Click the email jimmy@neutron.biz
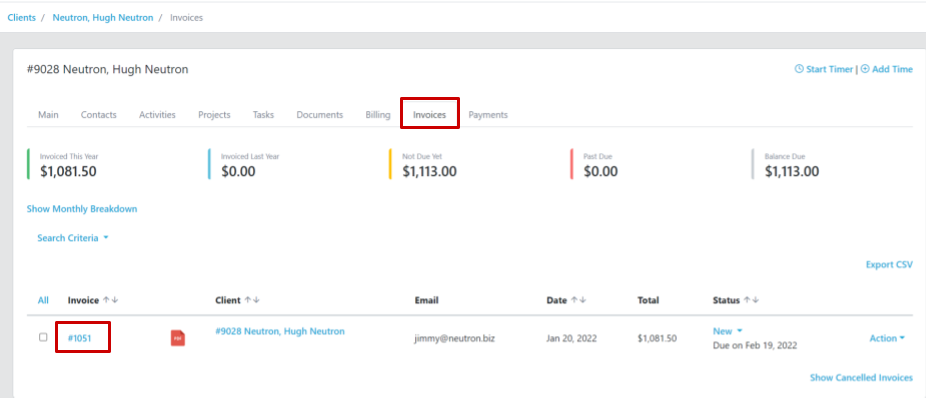926x399 pixels. 454,338
